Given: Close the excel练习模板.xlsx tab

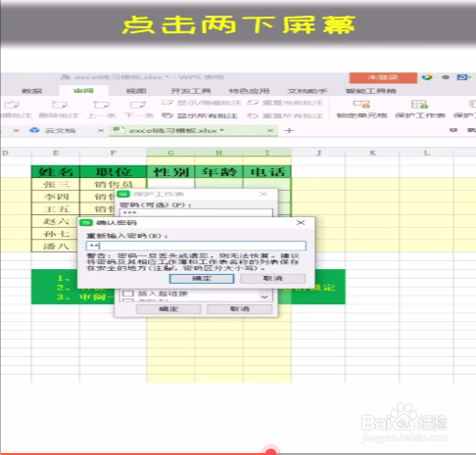Looking at the screenshot, I should (x=270, y=130).
